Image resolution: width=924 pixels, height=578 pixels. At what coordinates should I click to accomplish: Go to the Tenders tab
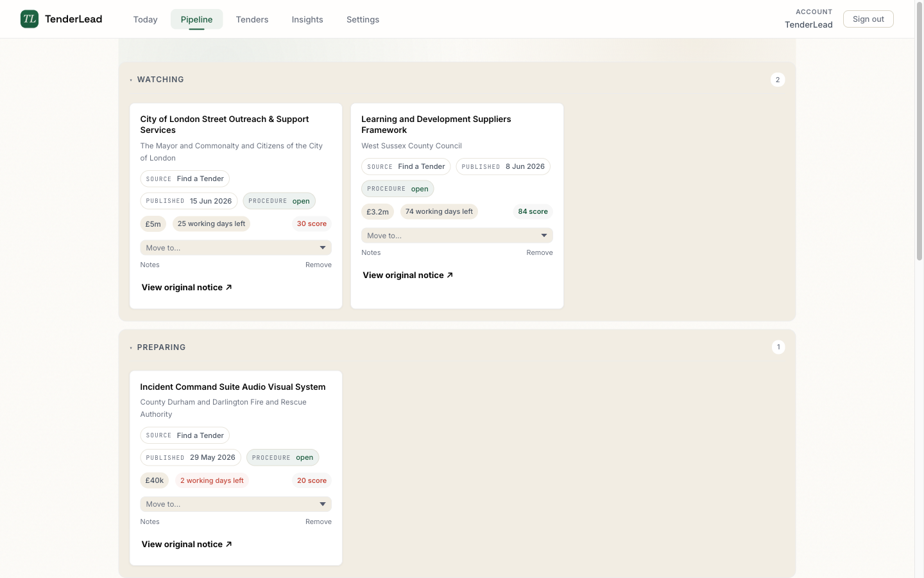(252, 19)
